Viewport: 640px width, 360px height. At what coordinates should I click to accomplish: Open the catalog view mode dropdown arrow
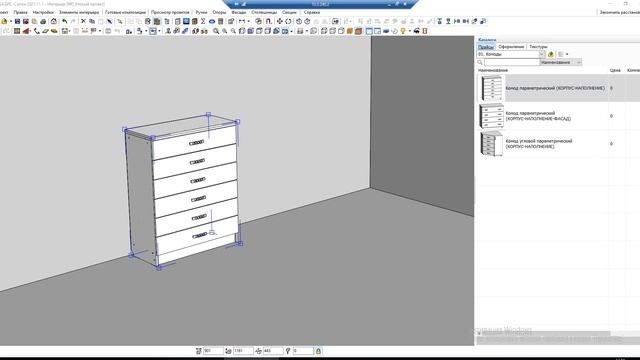[x=567, y=54]
